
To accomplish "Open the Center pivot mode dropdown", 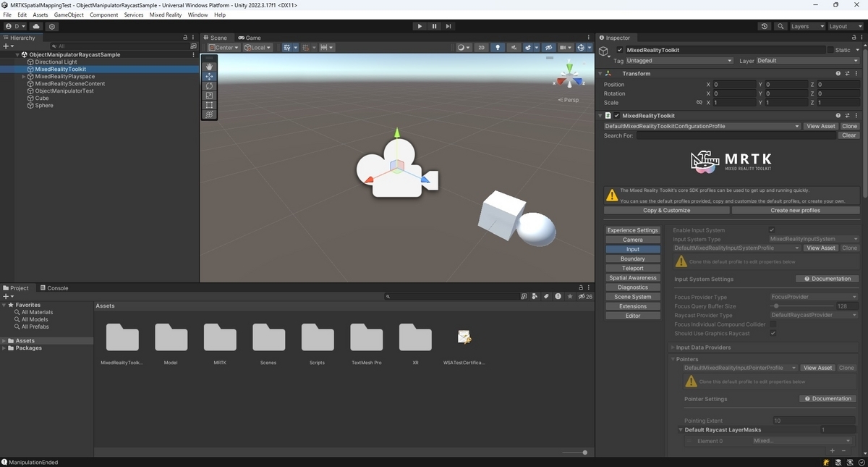I will (x=224, y=48).
